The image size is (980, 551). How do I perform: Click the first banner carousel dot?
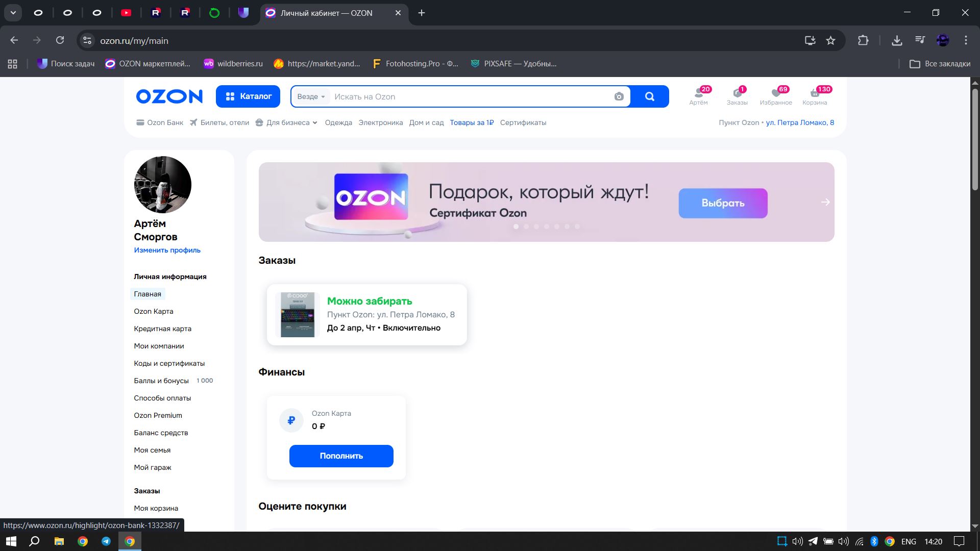pyautogui.click(x=516, y=227)
